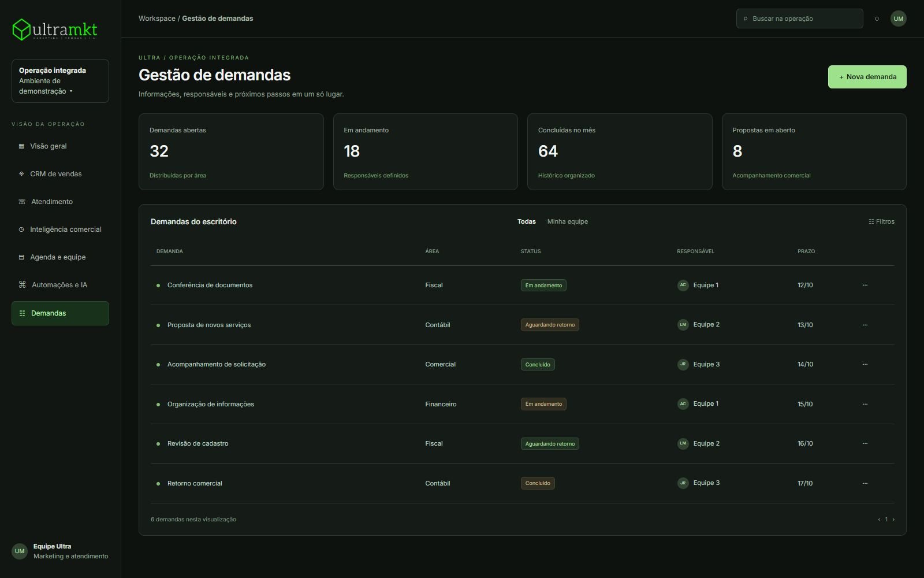Click Concluído status on Retorno comercial row

(538, 483)
